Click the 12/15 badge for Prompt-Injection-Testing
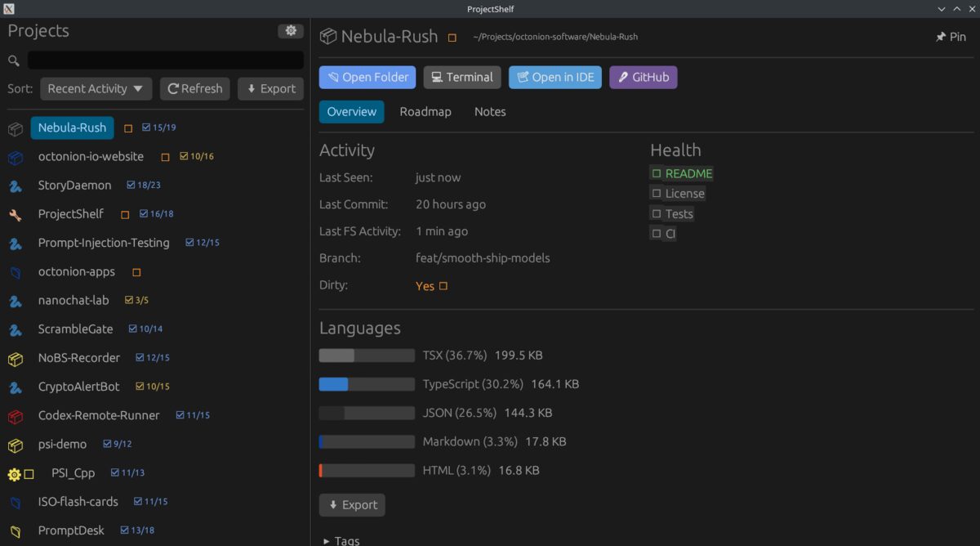 (203, 243)
